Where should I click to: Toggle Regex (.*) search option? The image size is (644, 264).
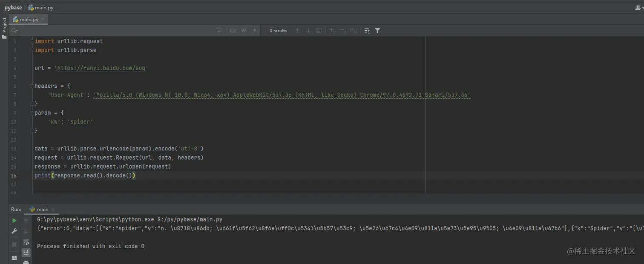tap(254, 31)
